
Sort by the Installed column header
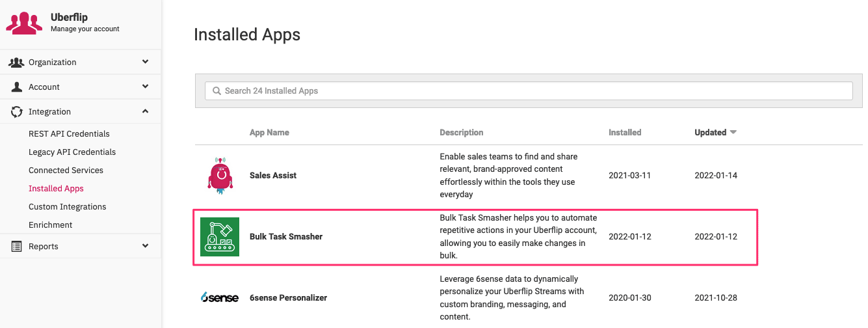pos(625,133)
